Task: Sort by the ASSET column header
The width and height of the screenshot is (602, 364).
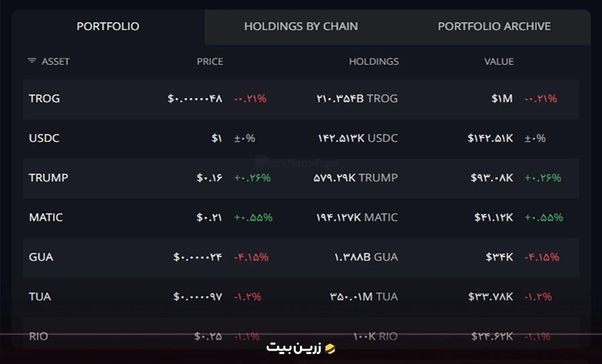Action: pyautogui.click(x=56, y=62)
